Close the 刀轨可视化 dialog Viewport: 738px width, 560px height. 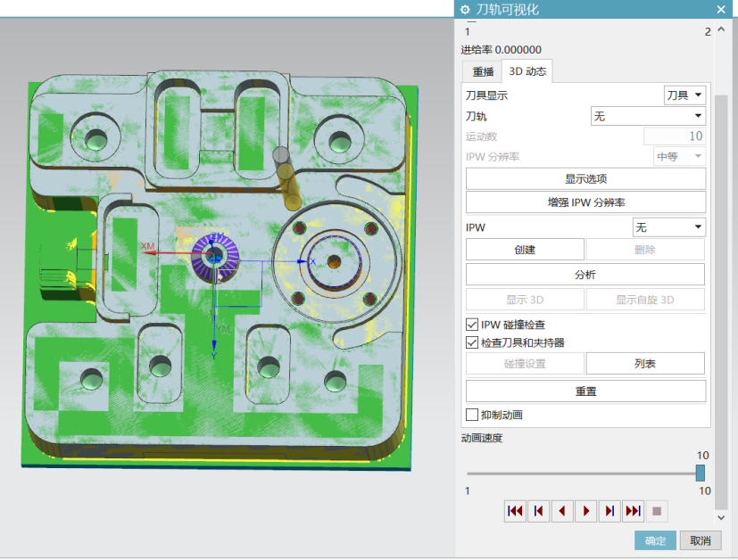coord(721,10)
